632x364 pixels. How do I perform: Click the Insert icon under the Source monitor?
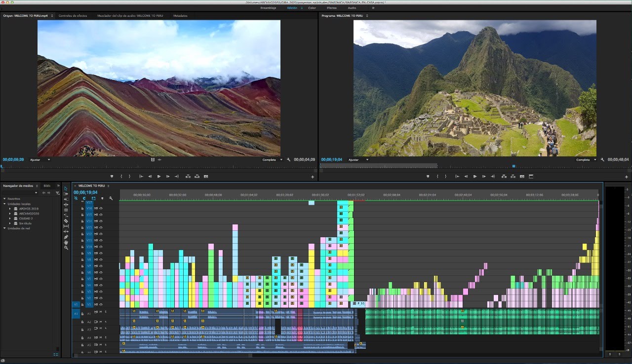[188, 176]
